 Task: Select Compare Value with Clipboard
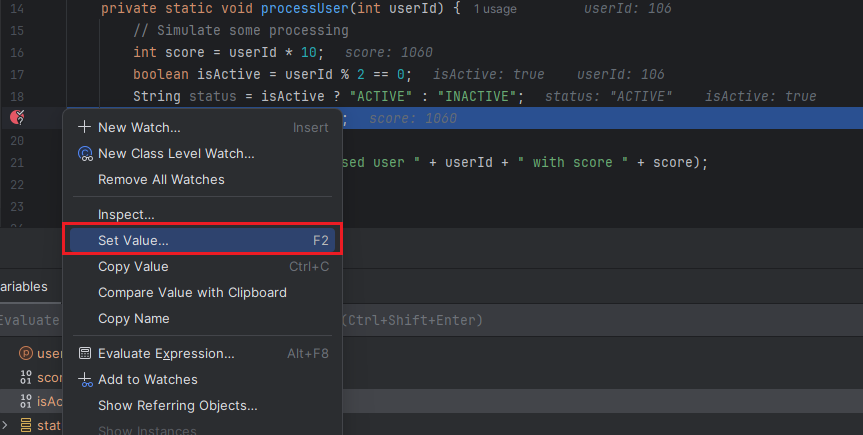(203, 292)
